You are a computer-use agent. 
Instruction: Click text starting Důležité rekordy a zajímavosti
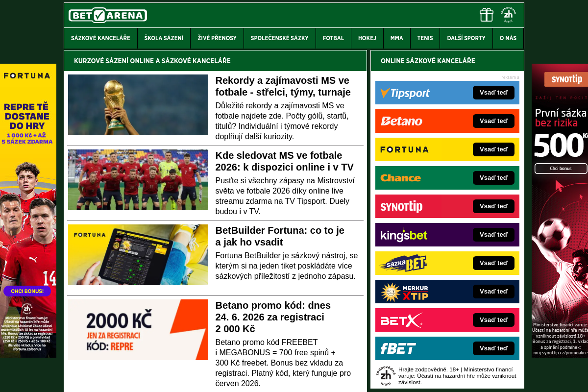282,121
